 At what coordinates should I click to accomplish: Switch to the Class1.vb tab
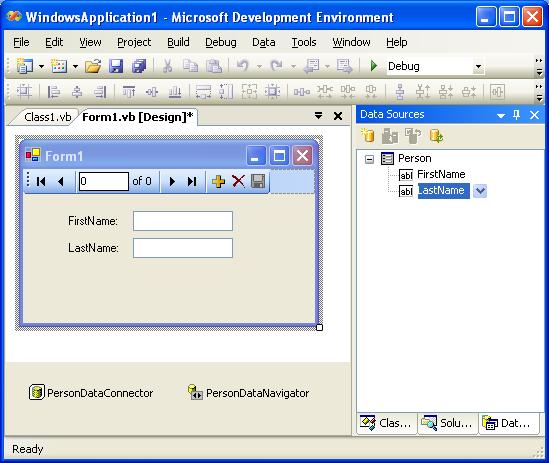[47, 117]
